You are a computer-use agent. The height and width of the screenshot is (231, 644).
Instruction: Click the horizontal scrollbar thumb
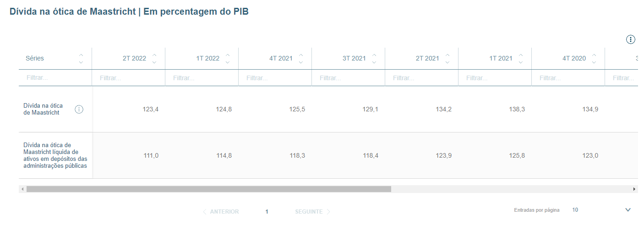[208, 189]
